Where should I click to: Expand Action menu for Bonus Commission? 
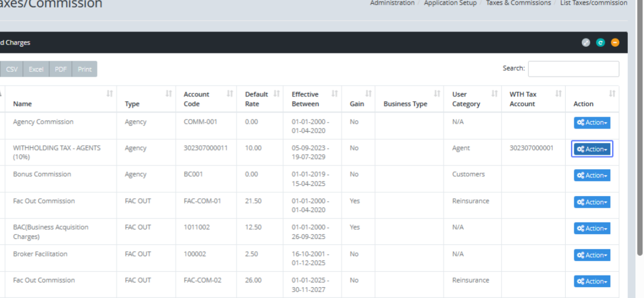coord(592,176)
